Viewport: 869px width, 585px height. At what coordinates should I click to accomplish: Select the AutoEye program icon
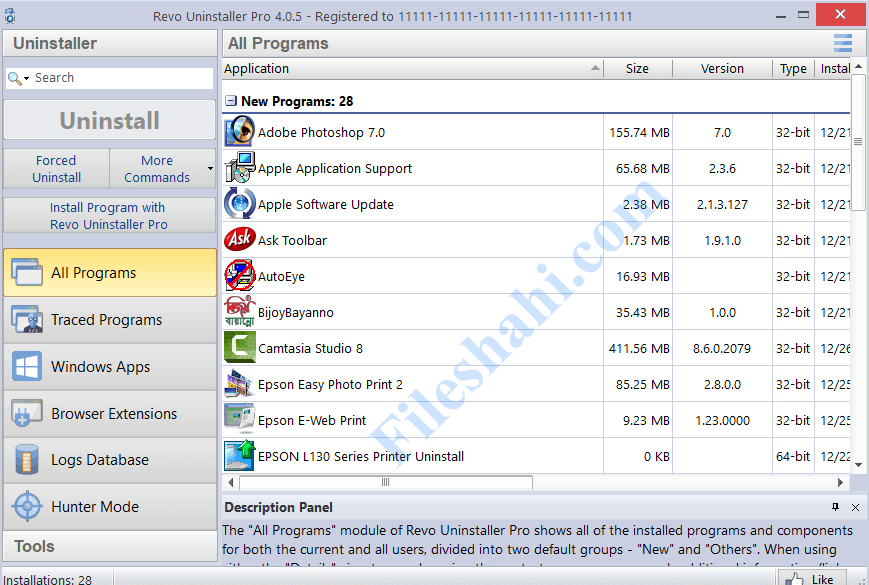[239, 276]
